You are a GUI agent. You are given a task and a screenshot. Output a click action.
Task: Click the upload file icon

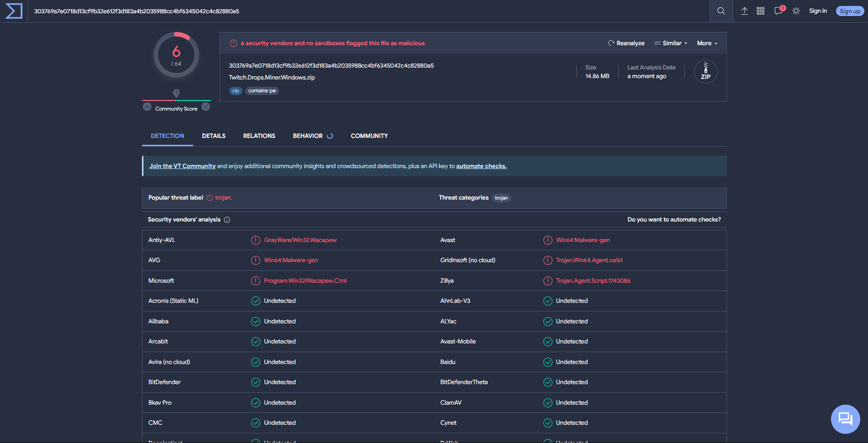pyautogui.click(x=744, y=11)
